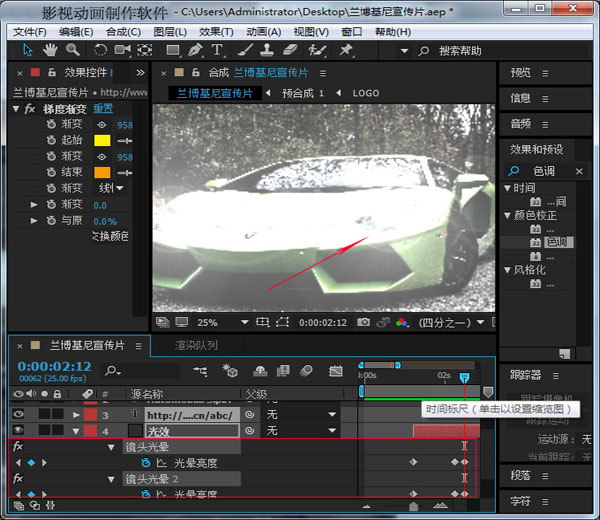The height and width of the screenshot is (520, 600).
Task: Select the Pan Behind anchor tool
Action: [145, 50]
